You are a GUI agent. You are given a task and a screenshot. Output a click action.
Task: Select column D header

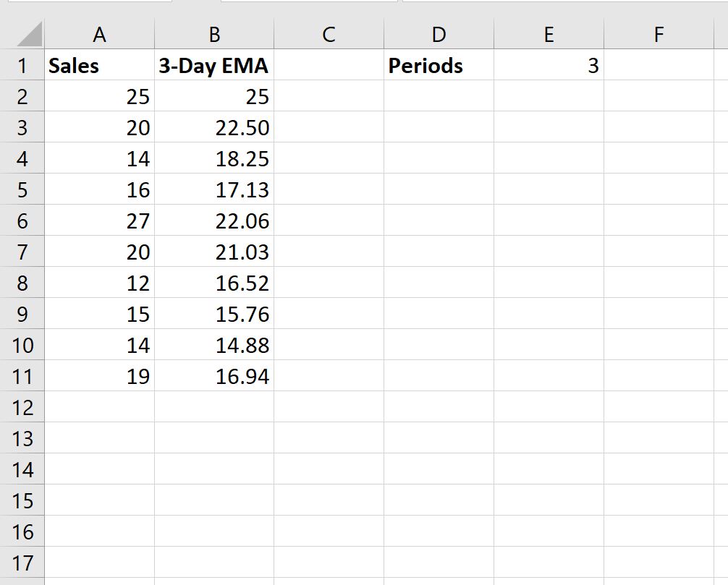click(x=439, y=33)
